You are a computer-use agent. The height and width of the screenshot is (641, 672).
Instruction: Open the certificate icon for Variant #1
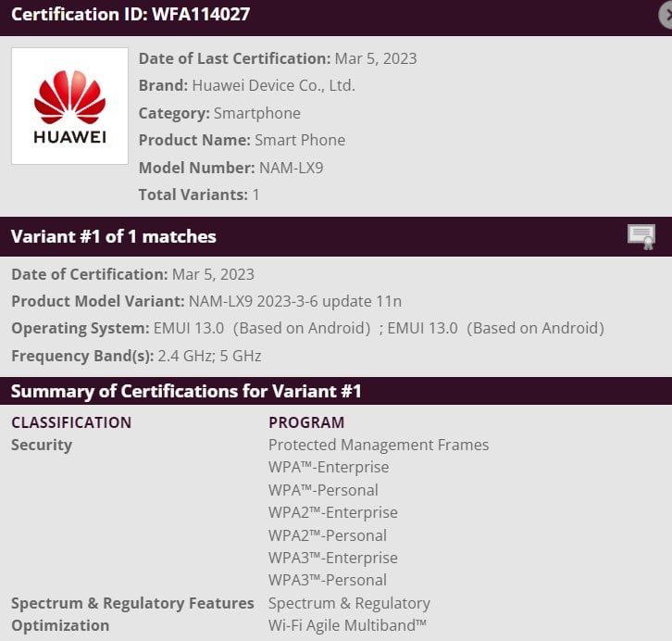tap(641, 236)
